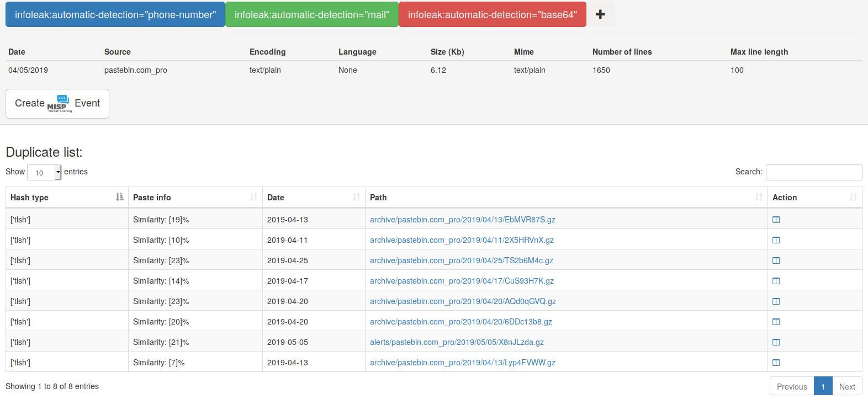Go to Next page of duplicates
Viewport: 868px width, 399px height.
pos(846,386)
